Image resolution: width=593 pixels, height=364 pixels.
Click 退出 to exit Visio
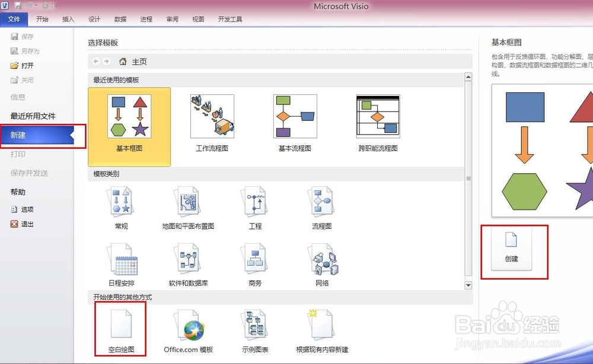tap(23, 224)
